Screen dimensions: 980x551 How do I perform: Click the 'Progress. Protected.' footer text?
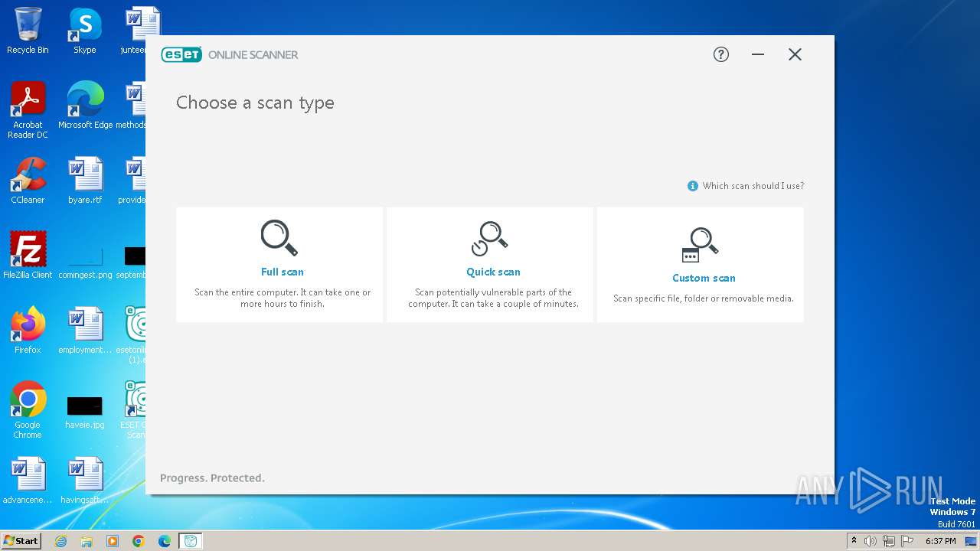click(x=212, y=478)
